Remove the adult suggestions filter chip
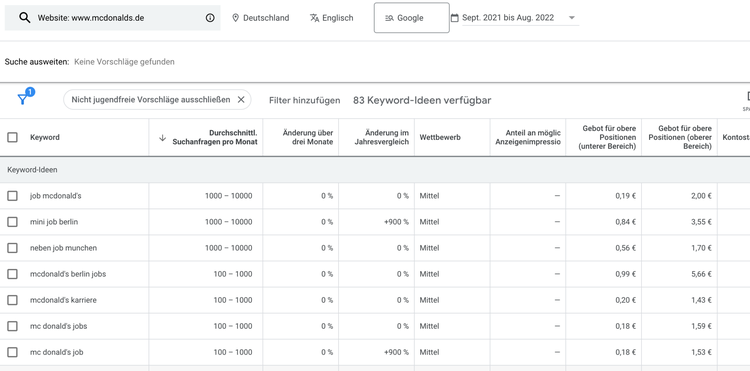 pyautogui.click(x=241, y=99)
